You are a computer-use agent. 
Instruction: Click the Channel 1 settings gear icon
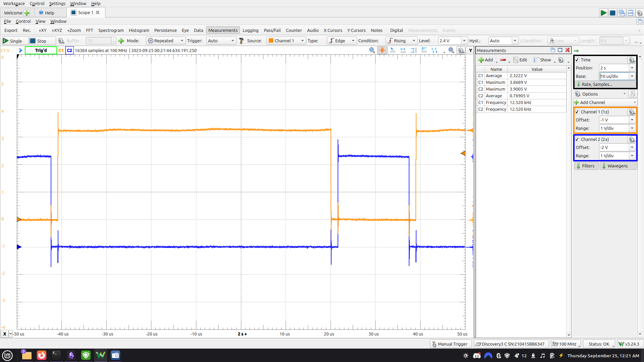632,112
